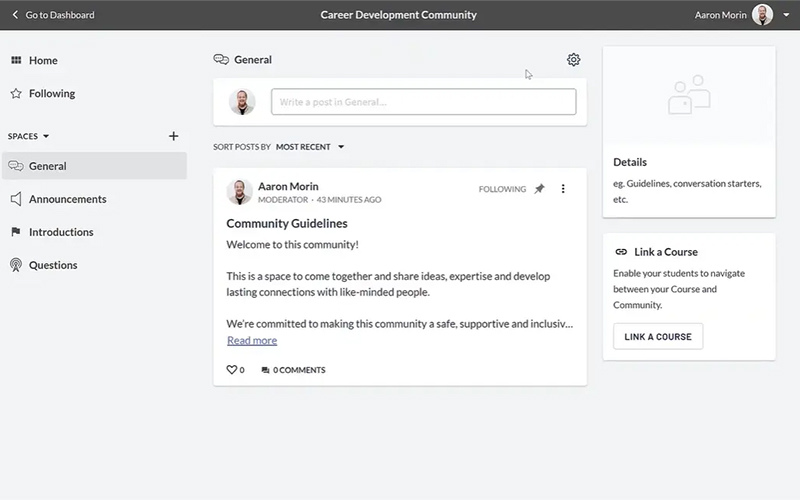Viewport: 800px width, 500px height.
Task: Click the Link a Course button
Action: tap(657, 337)
